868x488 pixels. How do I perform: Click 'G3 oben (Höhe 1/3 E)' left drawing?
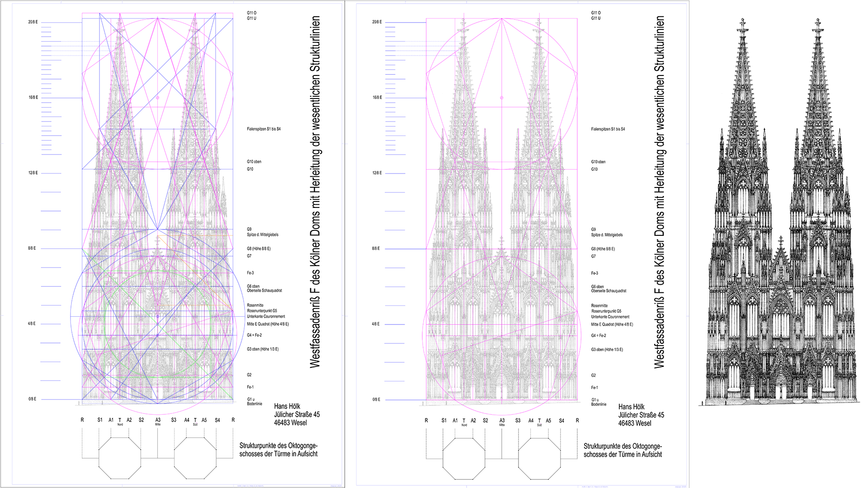click(x=263, y=349)
